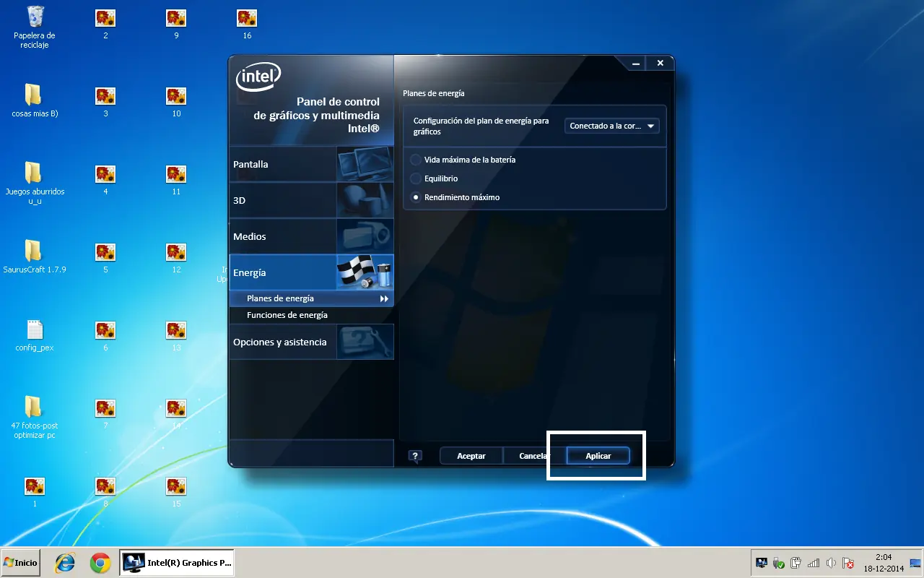Open the Pantalla section
The height and width of the screenshot is (578, 924).
pos(311,164)
